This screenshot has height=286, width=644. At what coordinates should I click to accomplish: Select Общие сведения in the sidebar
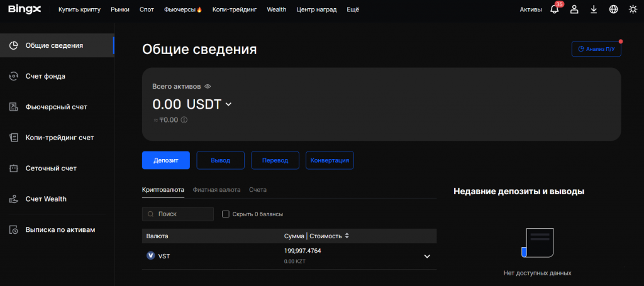click(x=57, y=45)
